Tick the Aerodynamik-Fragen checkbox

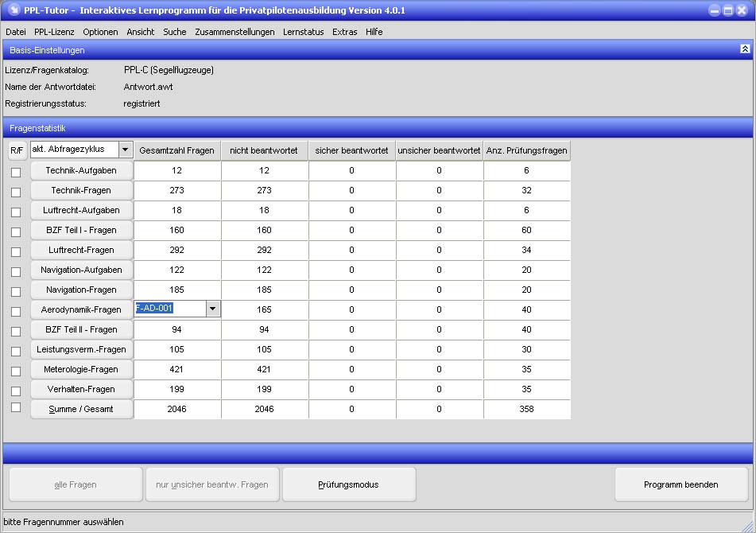click(16, 312)
